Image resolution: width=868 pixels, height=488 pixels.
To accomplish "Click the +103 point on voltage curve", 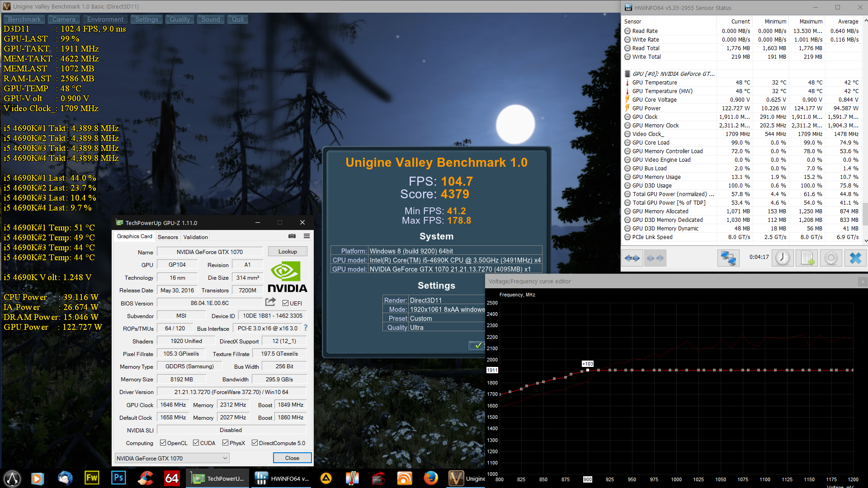I will coord(587,370).
